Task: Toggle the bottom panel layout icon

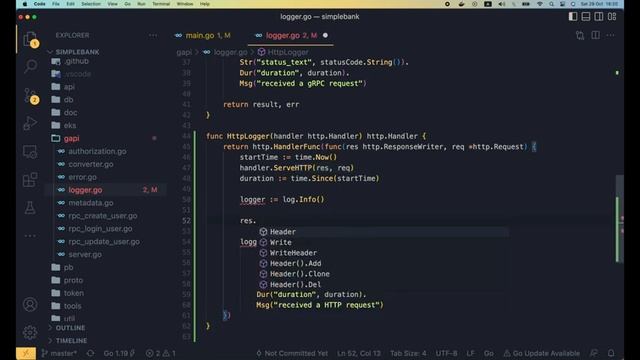Action: (586, 17)
